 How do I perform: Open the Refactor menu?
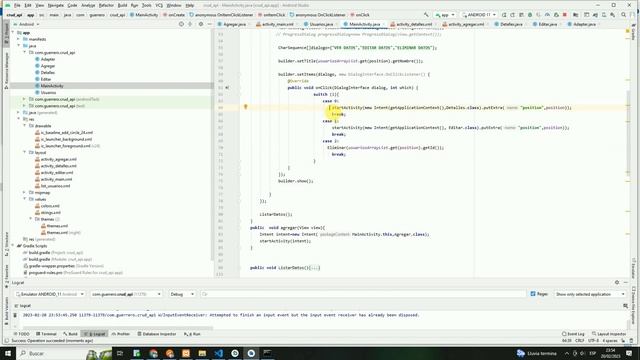point(106,5)
